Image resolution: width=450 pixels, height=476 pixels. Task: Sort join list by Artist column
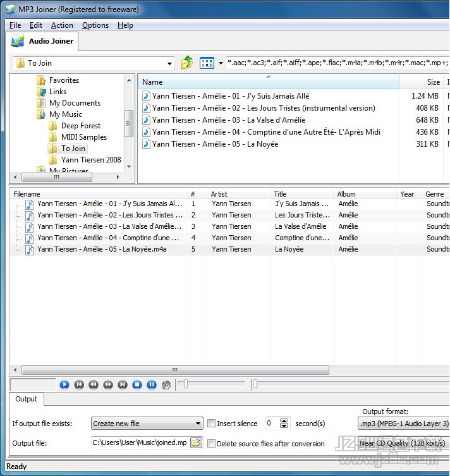point(238,194)
